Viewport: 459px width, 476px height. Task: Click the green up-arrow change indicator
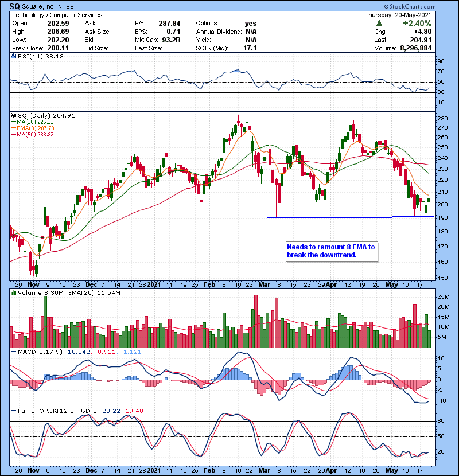379,24
